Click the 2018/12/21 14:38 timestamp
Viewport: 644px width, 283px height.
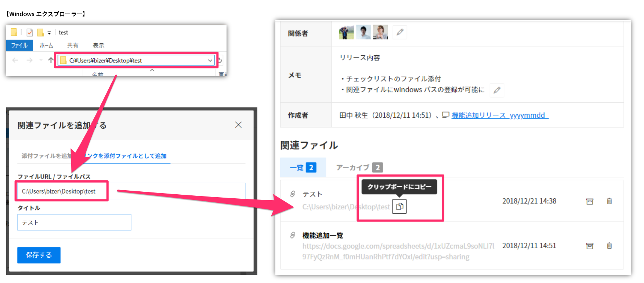(529, 201)
